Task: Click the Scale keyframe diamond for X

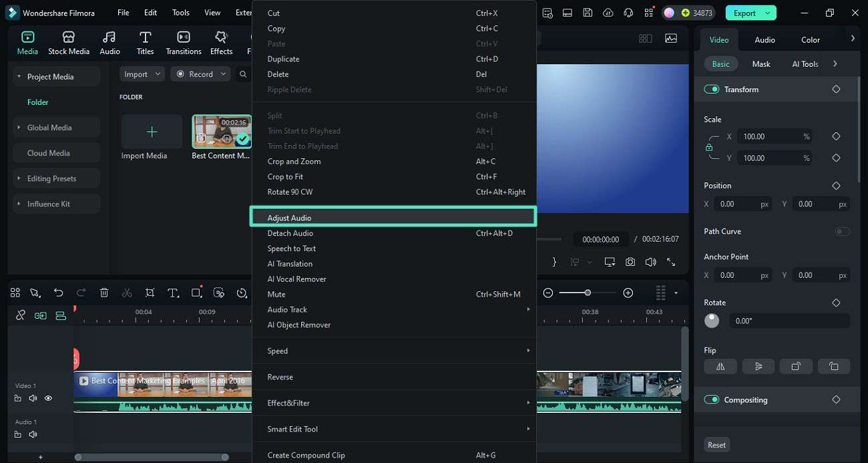Action: [836, 136]
